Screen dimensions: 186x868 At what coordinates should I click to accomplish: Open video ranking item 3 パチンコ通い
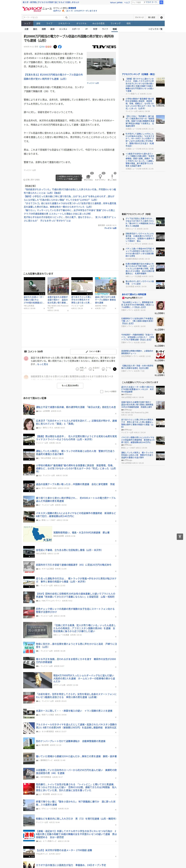(140, 252)
